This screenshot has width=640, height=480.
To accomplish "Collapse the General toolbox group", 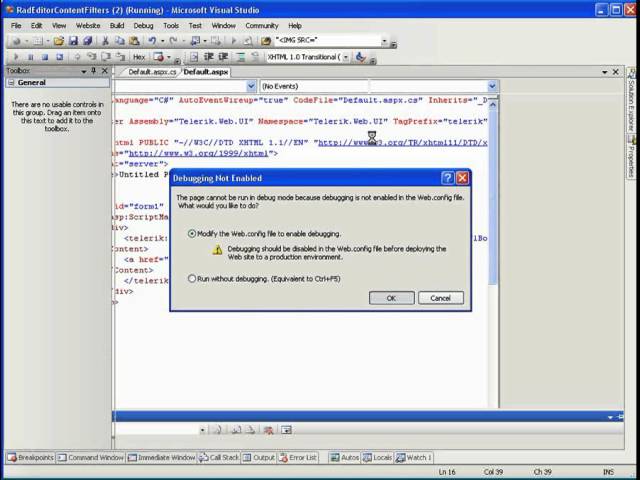I will click(11, 82).
